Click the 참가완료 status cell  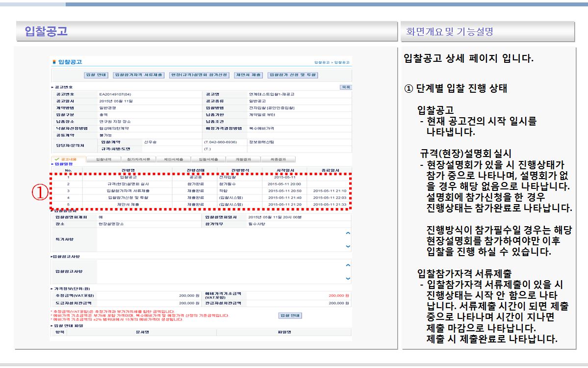195,184
